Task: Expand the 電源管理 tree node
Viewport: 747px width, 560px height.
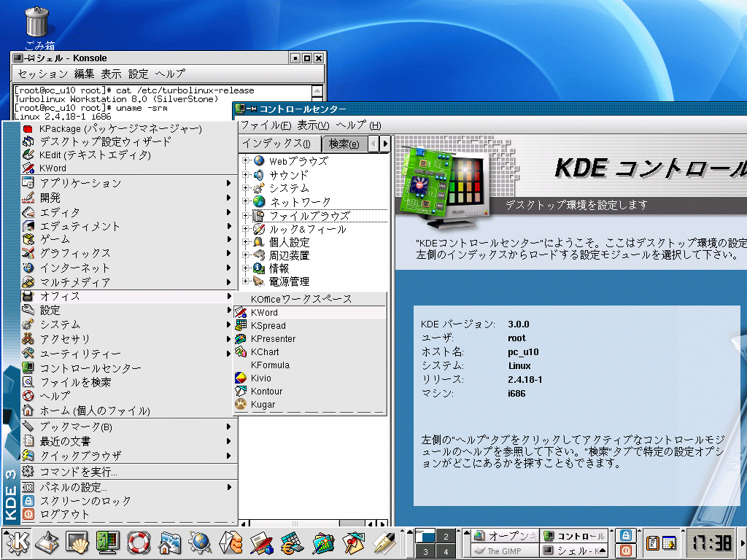Action: (x=245, y=281)
